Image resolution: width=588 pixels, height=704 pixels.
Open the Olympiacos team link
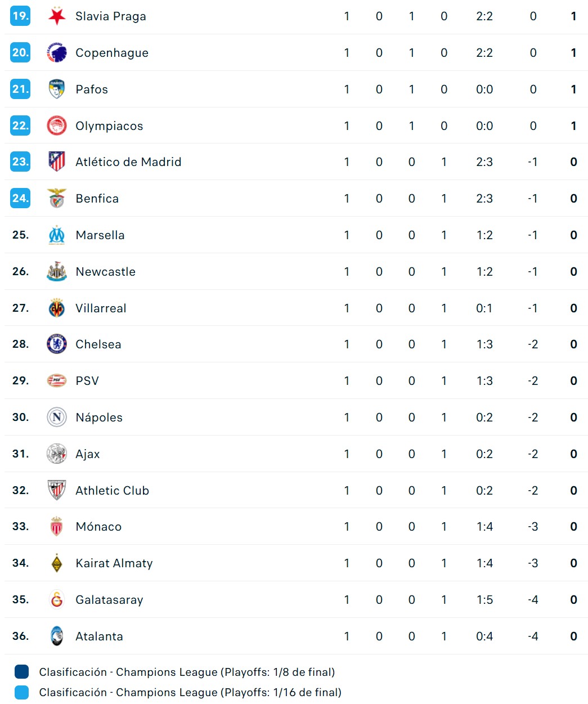click(109, 126)
